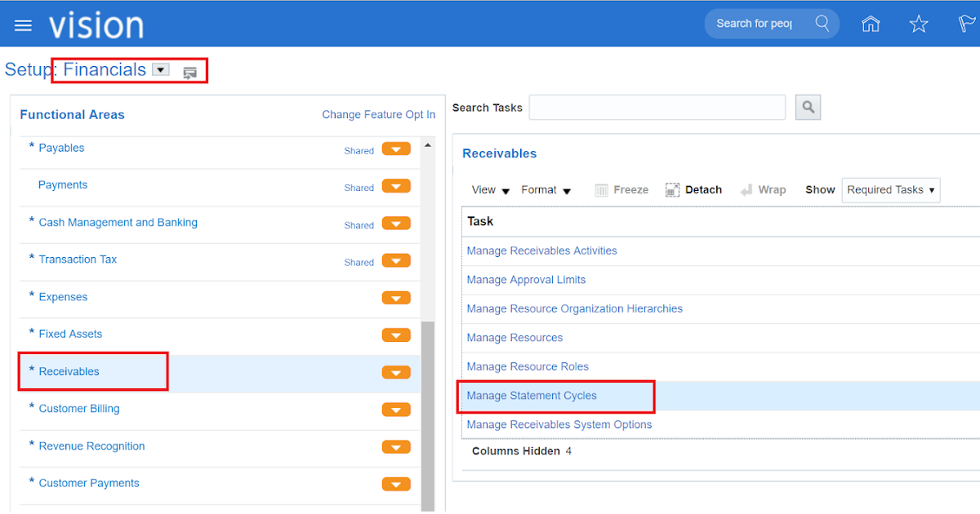Detach the Receivables task table
The height and width of the screenshot is (514, 980).
point(693,189)
